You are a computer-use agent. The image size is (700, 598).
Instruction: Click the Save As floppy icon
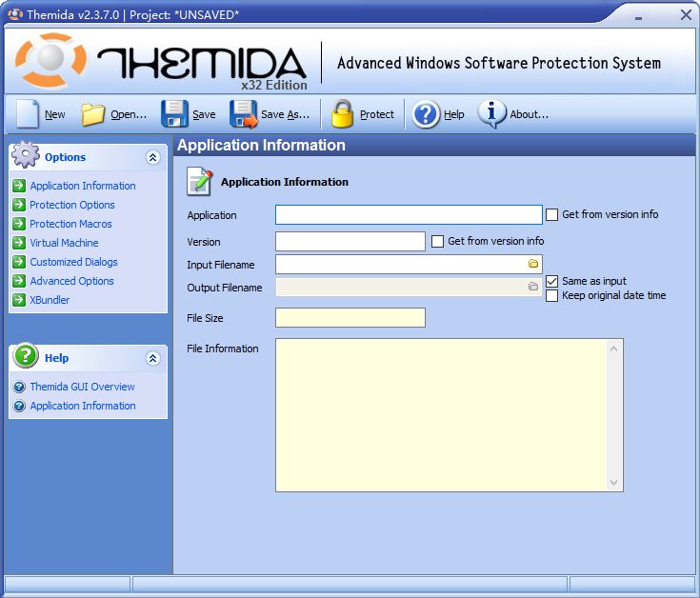coord(243,114)
